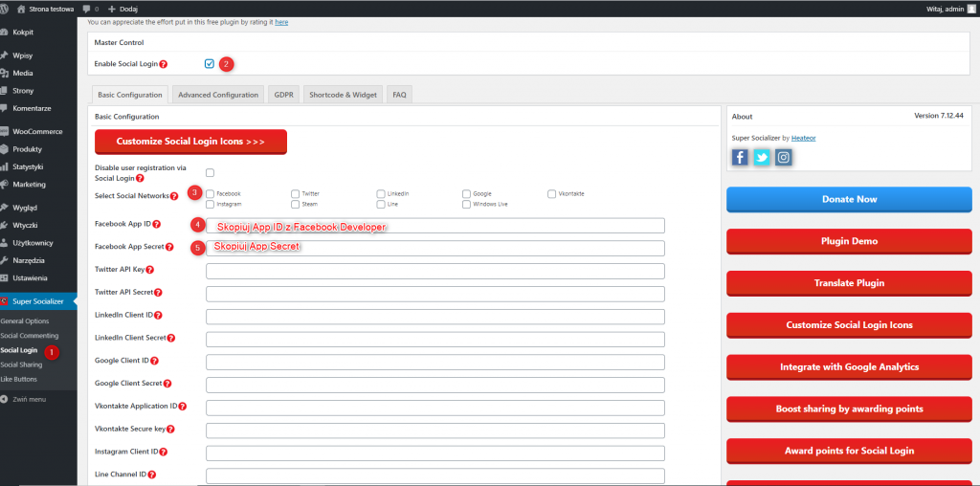The image size is (980, 486).
Task: Click help icon beside Facebook App ID
Action: (156, 224)
